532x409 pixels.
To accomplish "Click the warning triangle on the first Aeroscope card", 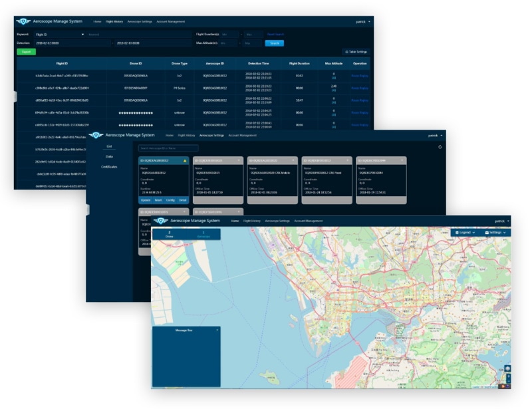I will coord(184,160).
